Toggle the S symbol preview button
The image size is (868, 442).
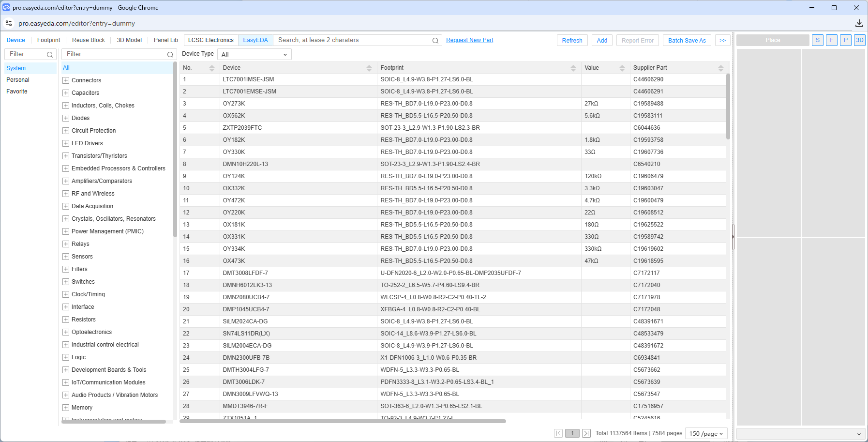click(x=818, y=40)
